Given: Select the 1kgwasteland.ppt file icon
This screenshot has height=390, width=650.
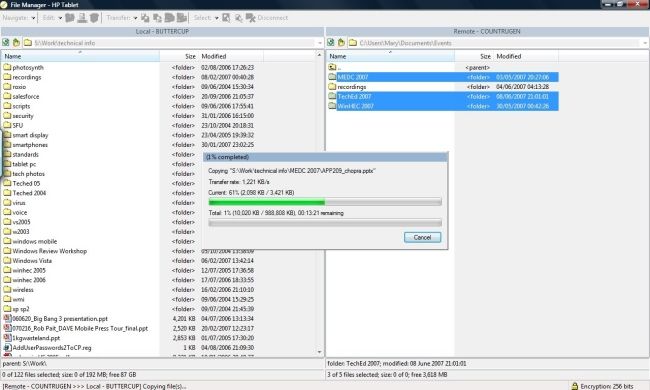Looking at the screenshot, I should [7, 338].
